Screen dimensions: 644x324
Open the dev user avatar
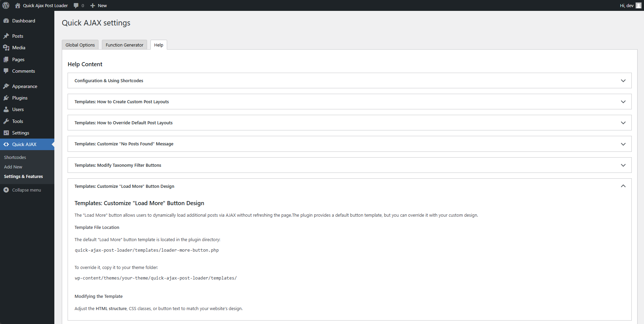coord(639,5)
